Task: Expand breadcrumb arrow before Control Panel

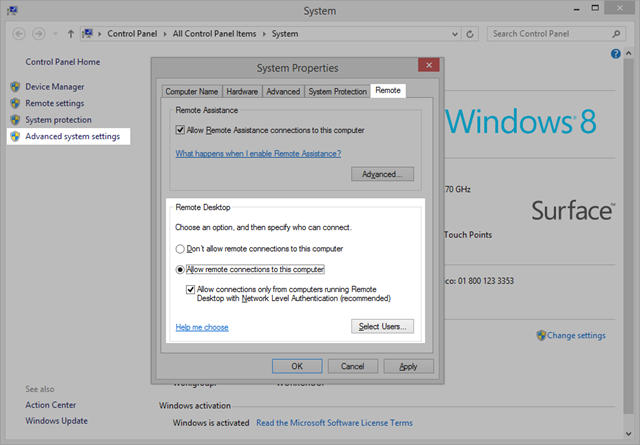Action: pos(100,34)
